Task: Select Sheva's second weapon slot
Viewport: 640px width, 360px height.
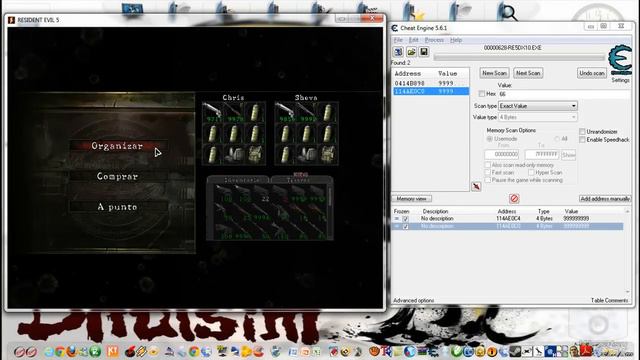Action: tap(306, 113)
